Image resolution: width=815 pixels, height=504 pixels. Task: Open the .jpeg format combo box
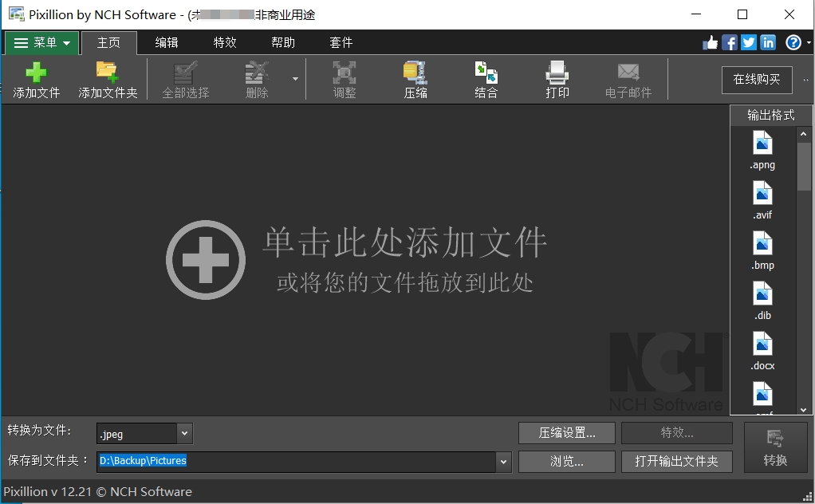coord(144,433)
